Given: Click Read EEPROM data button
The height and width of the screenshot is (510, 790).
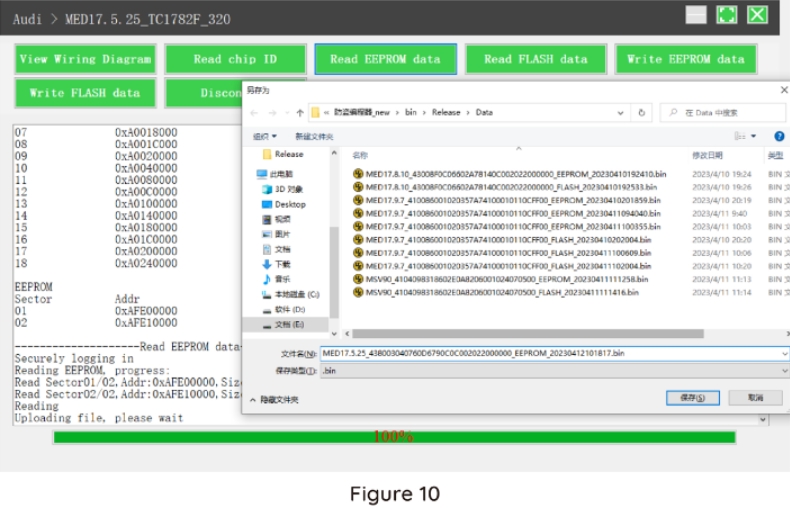Looking at the screenshot, I should [385, 59].
